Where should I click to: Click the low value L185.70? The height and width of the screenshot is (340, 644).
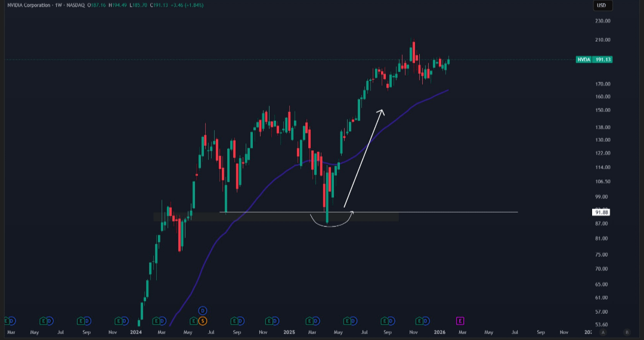click(138, 5)
